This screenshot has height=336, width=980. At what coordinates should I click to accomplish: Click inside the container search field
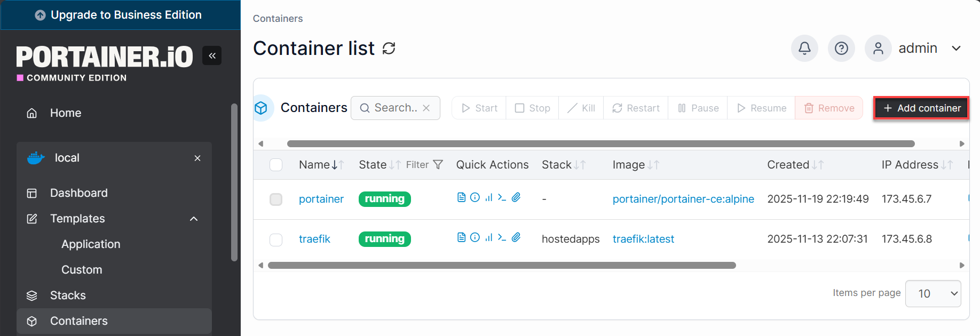tap(392, 108)
